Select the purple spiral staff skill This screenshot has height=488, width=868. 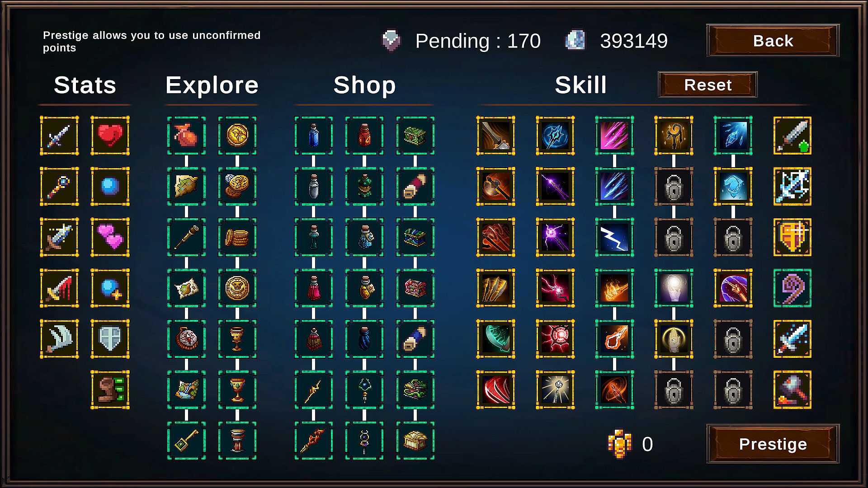(793, 288)
